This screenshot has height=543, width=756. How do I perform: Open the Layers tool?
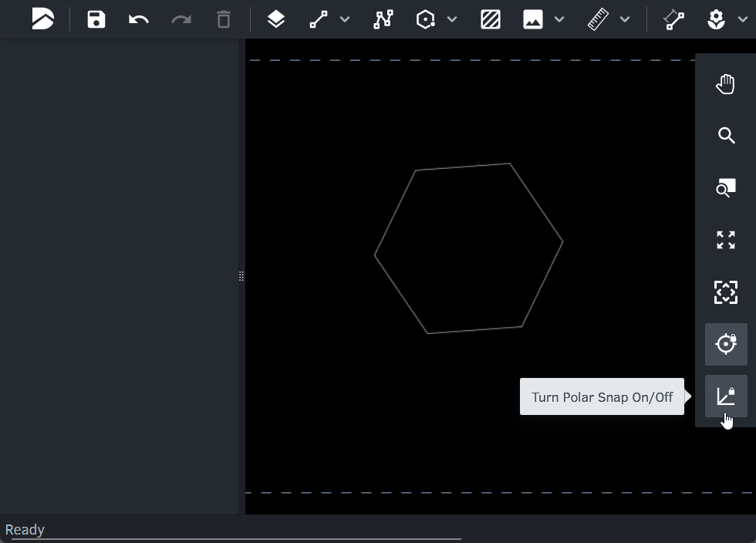coord(276,19)
